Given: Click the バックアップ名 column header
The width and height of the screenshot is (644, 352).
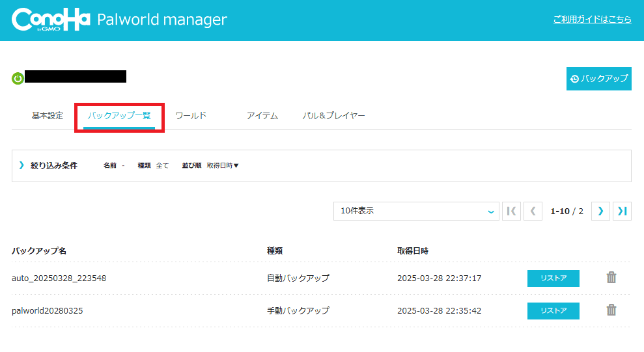Looking at the screenshot, I should tap(39, 250).
